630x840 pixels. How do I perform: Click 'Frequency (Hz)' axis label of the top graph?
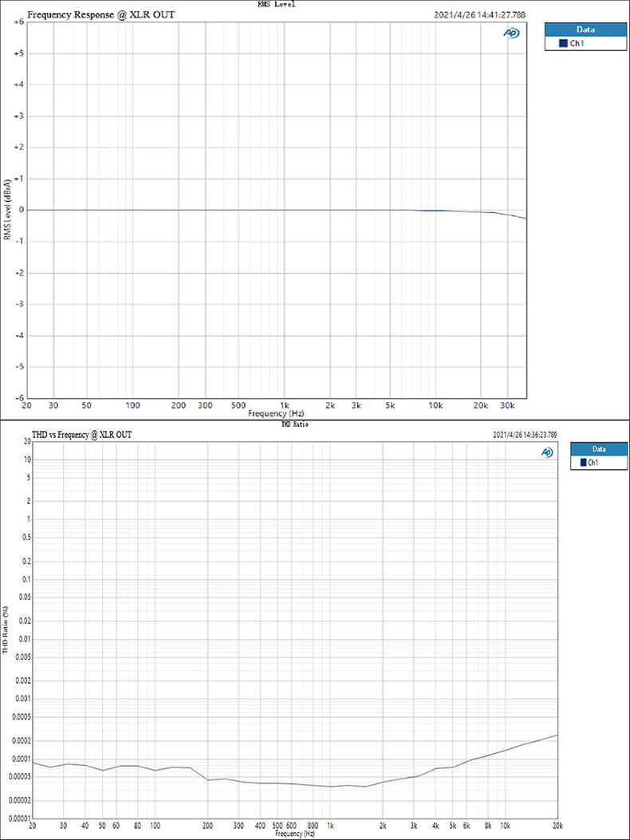point(277,413)
